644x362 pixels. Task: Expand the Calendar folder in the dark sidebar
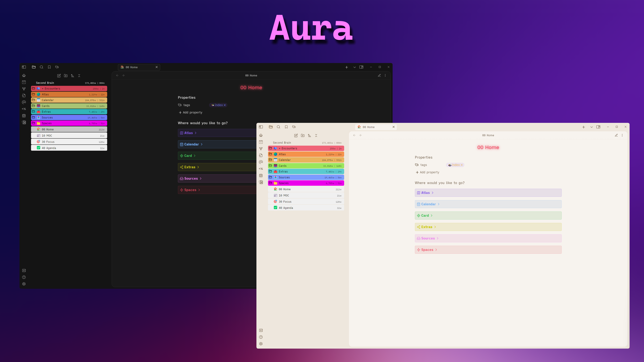point(47,100)
